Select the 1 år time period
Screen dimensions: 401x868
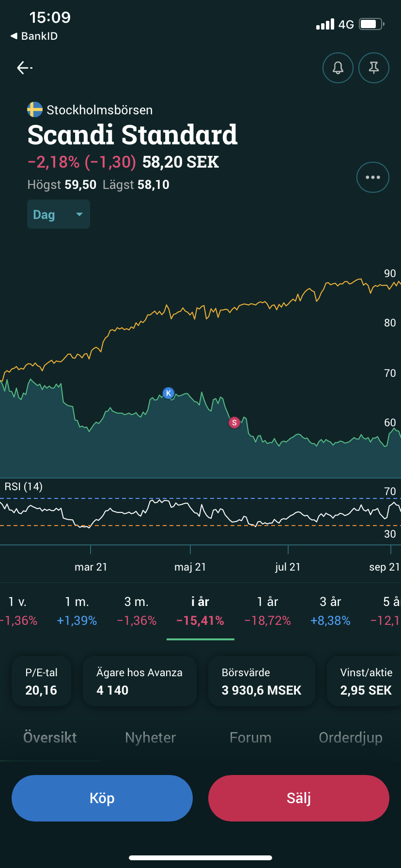267,611
